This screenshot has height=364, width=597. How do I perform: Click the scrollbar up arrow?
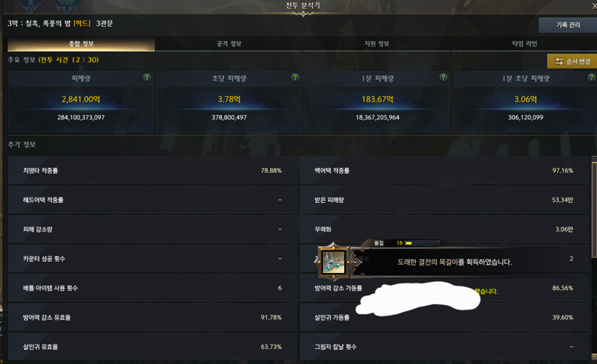pyautogui.click(x=594, y=158)
